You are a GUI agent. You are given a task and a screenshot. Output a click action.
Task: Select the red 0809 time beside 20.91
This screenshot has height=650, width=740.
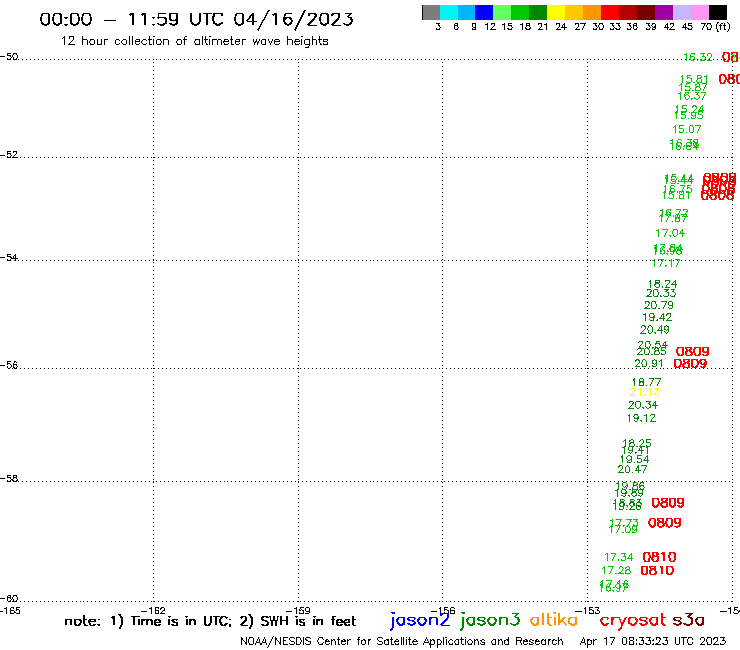pyautogui.click(x=690, y=363)
